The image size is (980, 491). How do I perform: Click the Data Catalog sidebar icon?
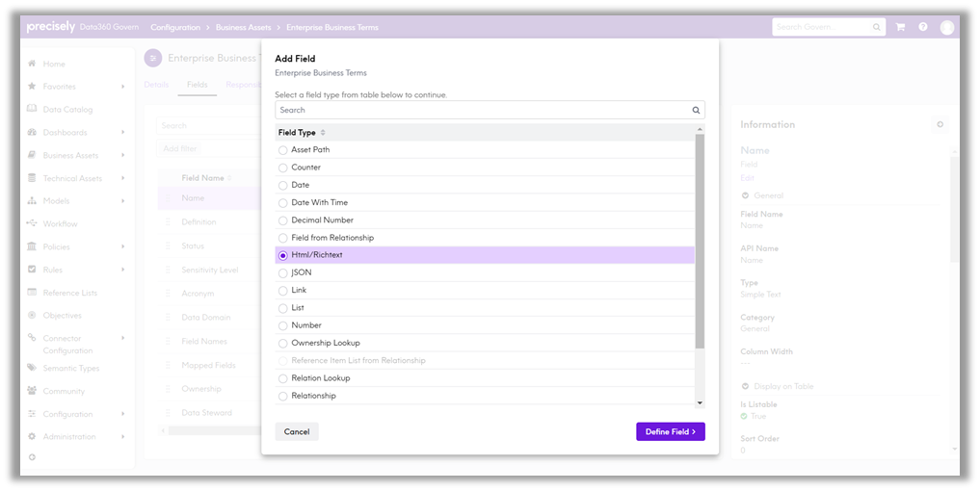click(x=32, y=110)
